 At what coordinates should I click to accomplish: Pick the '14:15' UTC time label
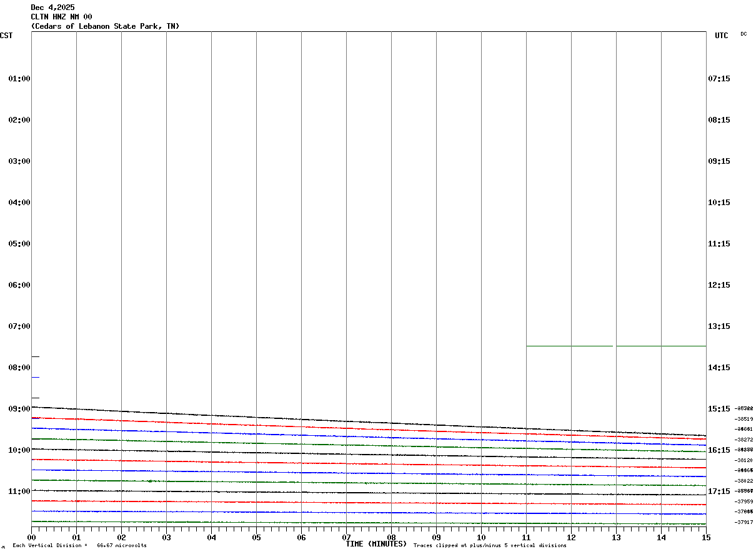point(719,368)
